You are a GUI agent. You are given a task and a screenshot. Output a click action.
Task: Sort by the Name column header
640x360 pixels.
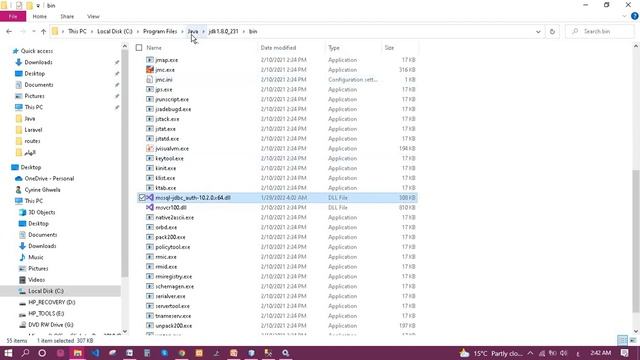154,48
